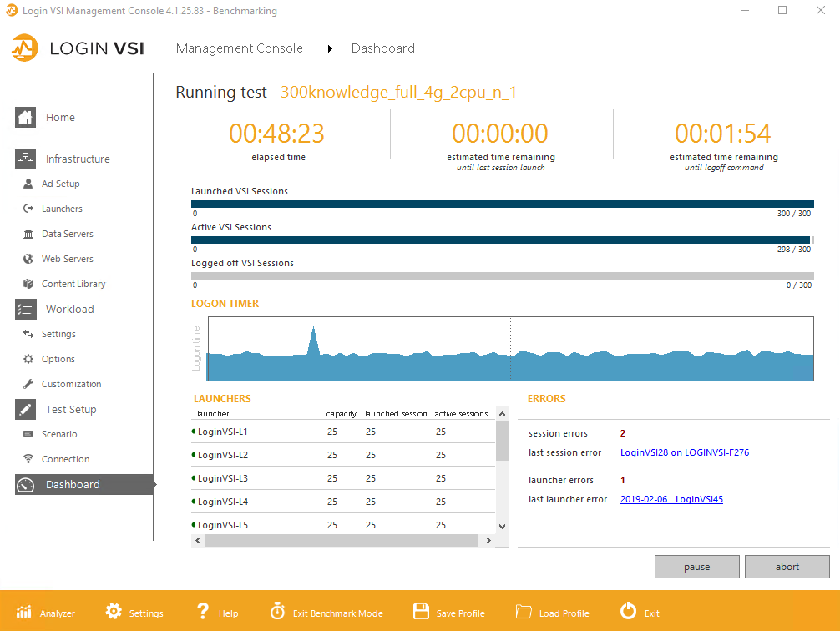Abort the running test
840x631 pixels.
click(787, 567)
